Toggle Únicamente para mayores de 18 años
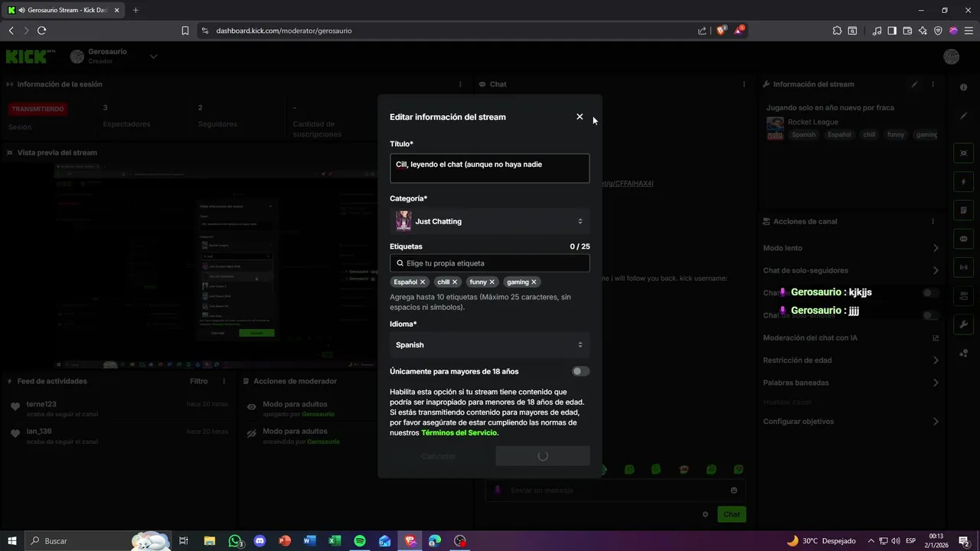Screen dimensions: 980x551 point(580,371)
